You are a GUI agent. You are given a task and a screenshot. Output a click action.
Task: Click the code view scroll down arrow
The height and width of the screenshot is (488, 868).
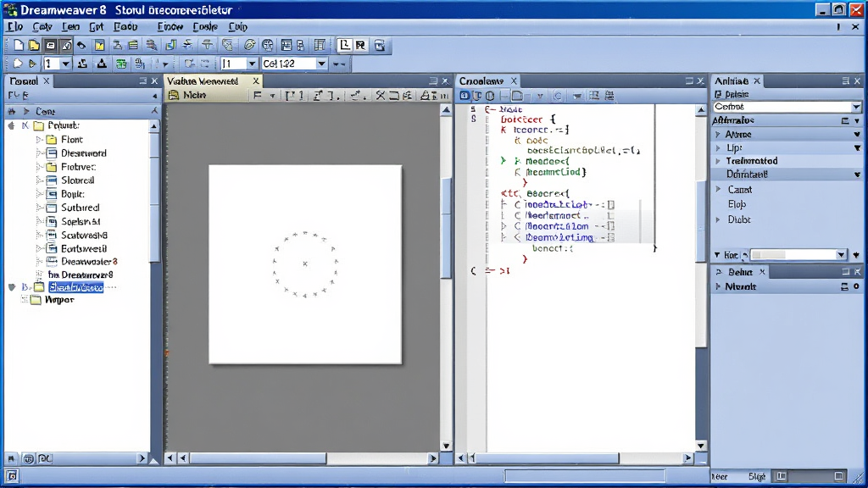click(701, 446)
